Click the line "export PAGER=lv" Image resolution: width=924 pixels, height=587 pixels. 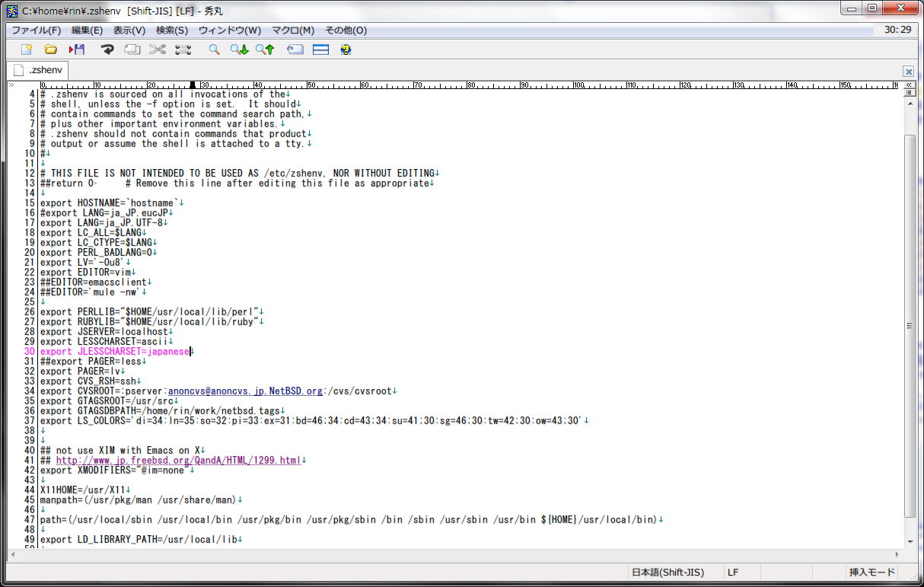(x=83, y=371)
